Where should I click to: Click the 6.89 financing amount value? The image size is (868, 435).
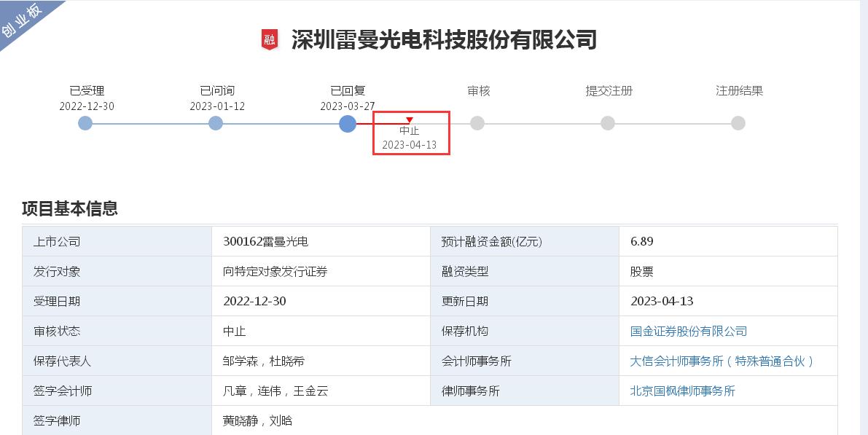[641, 241]
